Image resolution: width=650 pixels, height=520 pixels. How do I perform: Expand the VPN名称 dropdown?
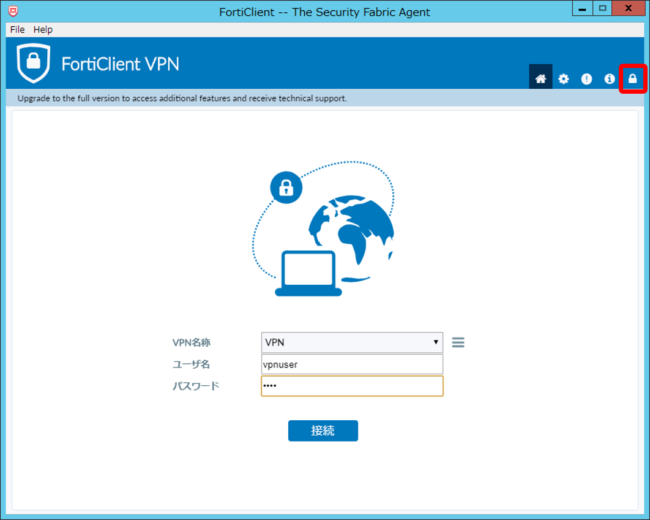coord(352,343)
